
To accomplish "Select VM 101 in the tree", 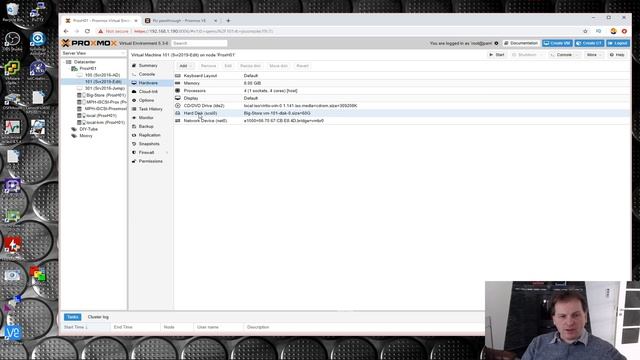I will click(x=103, y=82).
